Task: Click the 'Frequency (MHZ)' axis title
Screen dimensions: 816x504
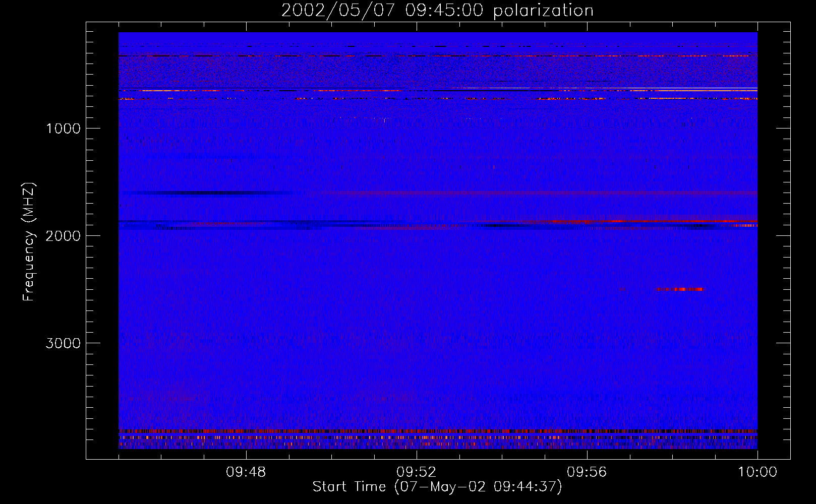Action: click(x=29, y=242)
